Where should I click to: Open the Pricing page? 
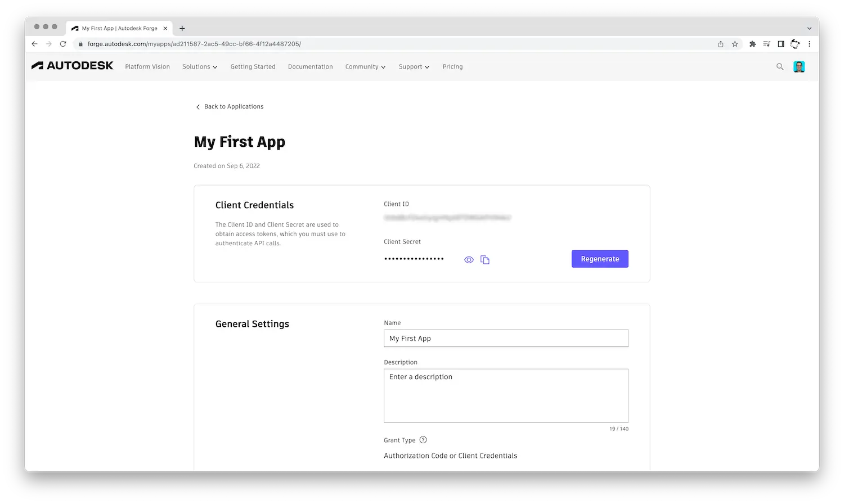[452, 66]
